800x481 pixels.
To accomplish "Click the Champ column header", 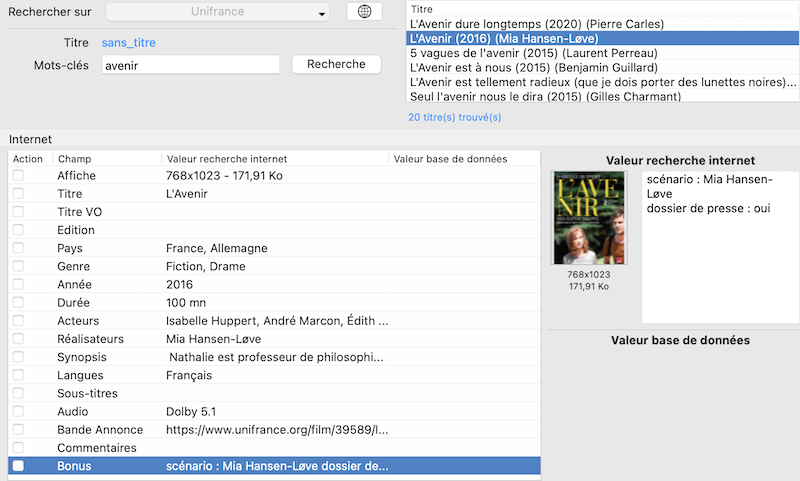I will [x=75, y=159].
